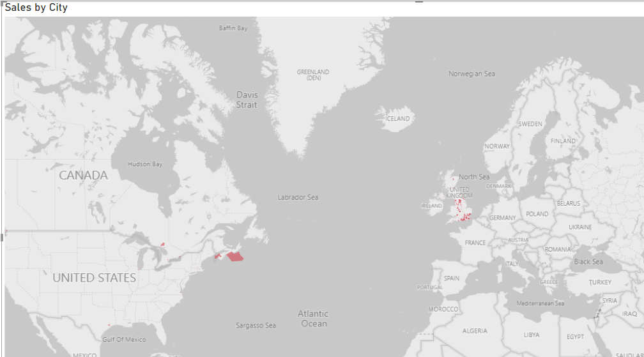Click the IRELAND label

pos(432,206)
